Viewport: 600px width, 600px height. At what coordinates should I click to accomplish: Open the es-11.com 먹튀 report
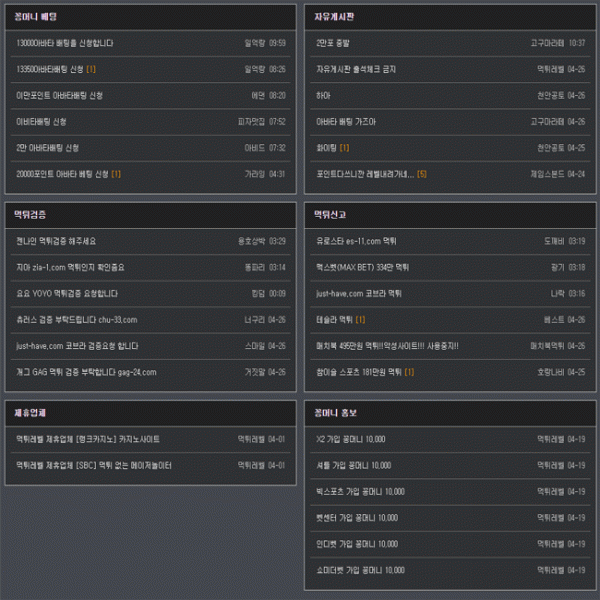(356, 241)
